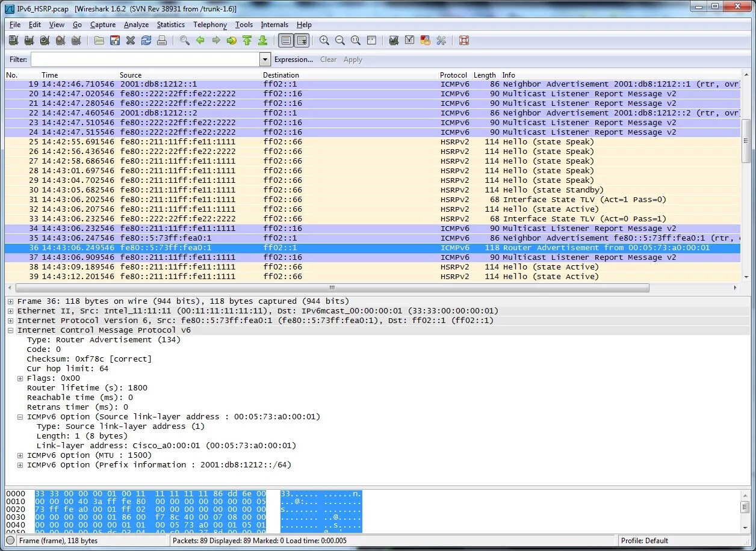
Task: Select packet 33 Interface State TLV row
Action: pos(373,219)
